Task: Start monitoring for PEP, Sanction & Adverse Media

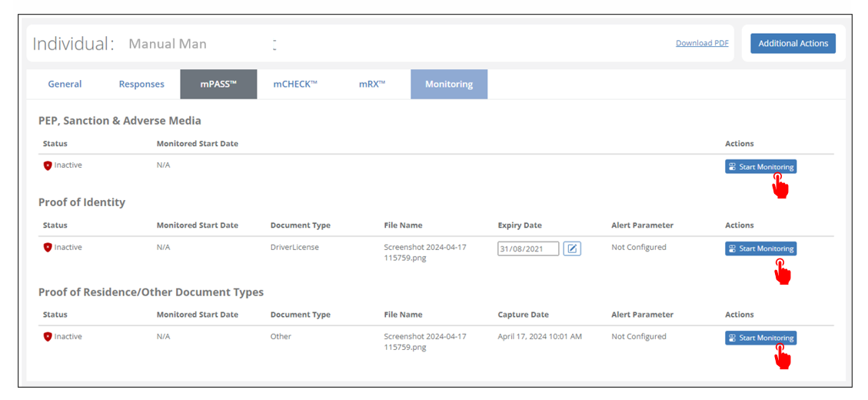Action: [760, 167]
